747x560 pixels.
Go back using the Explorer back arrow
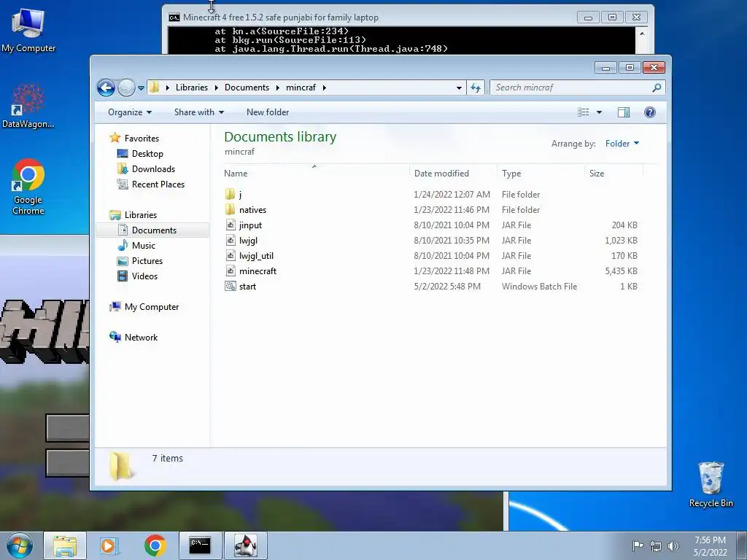coord(106,87)
